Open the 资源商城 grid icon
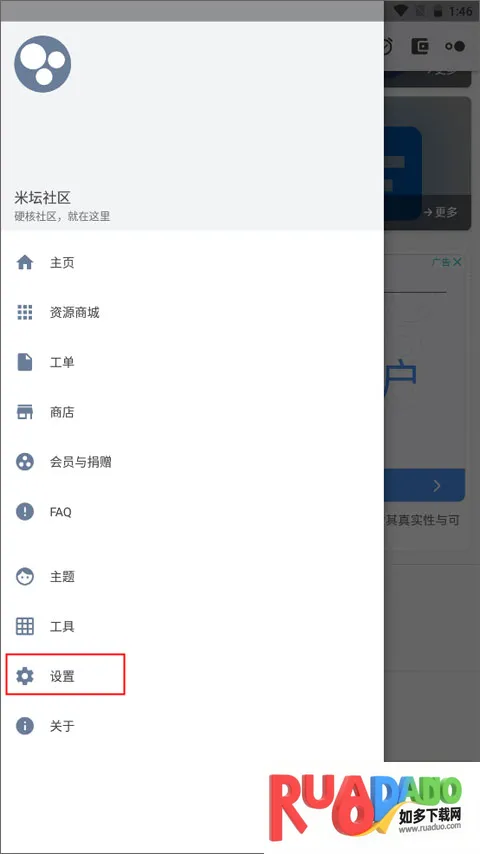Viewport: 480px width, 854px height. (x=25, y=312)
